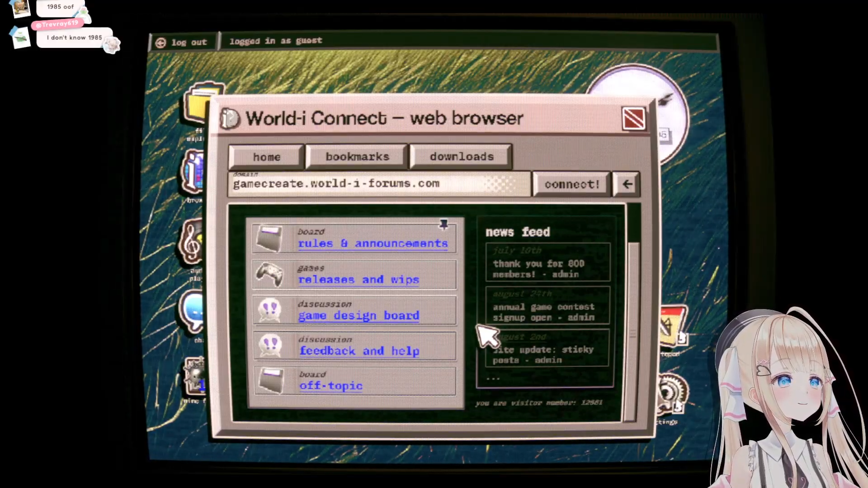
Task: Click the folder icon next to rules & announcements
Action: pyautogui.click(x=269, y=238)
